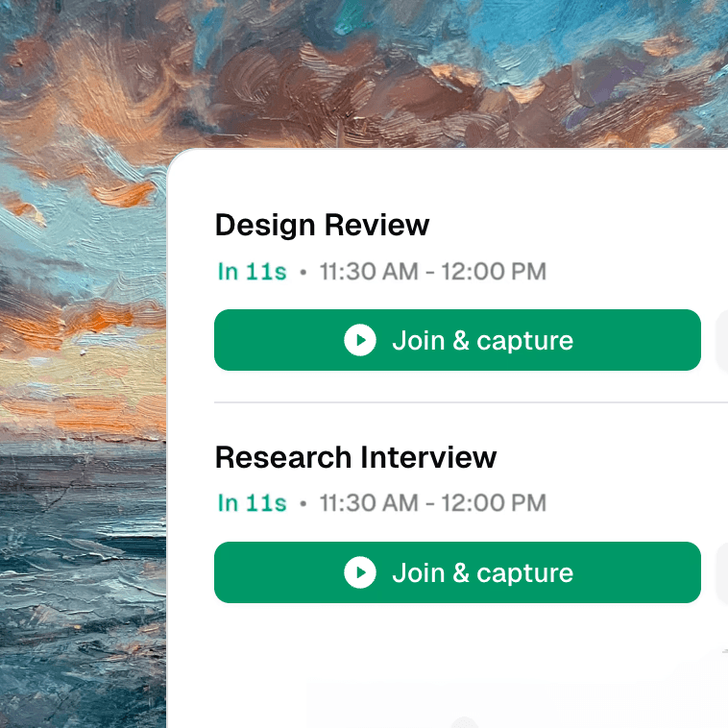Select the green "In 11s" countdown under Design Review

point(252,272)
